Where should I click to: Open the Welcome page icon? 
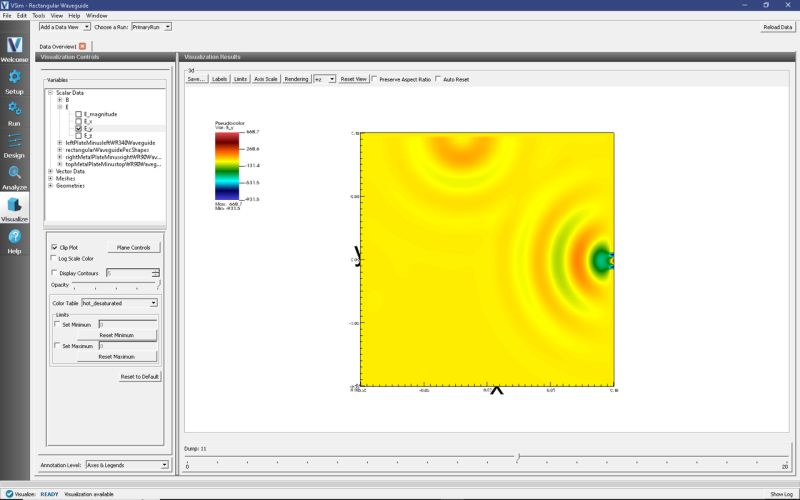pos(14,45)
